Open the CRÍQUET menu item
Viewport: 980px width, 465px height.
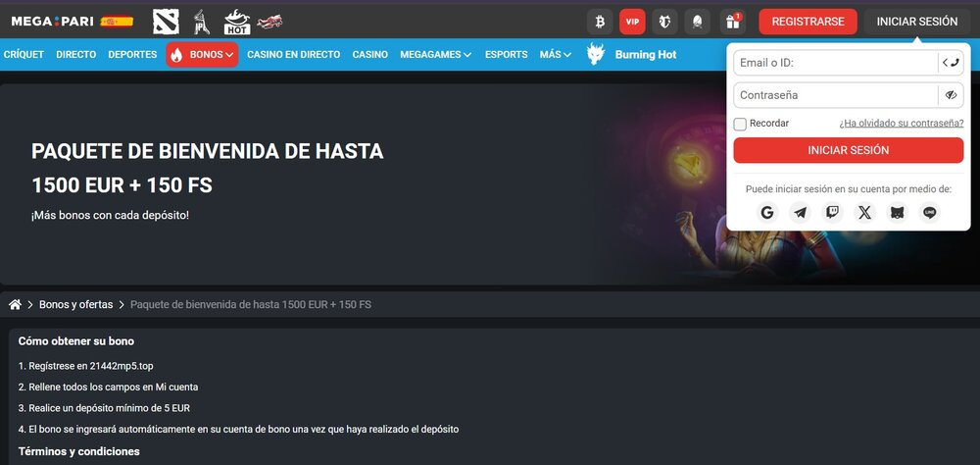tap(24, 55)
